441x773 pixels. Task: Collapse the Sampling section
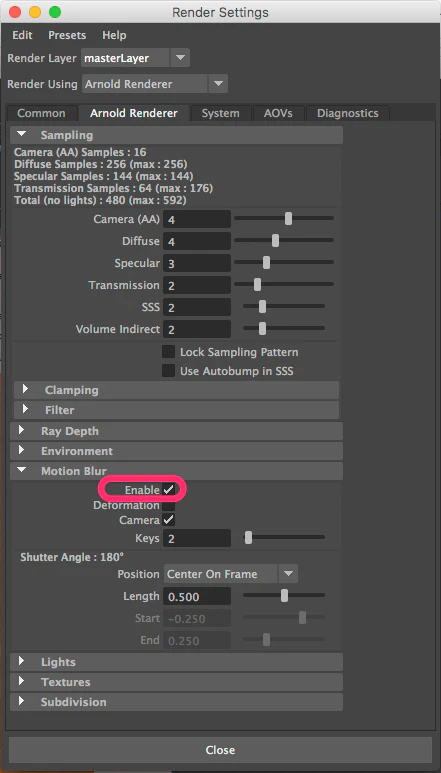pos(176,135)
